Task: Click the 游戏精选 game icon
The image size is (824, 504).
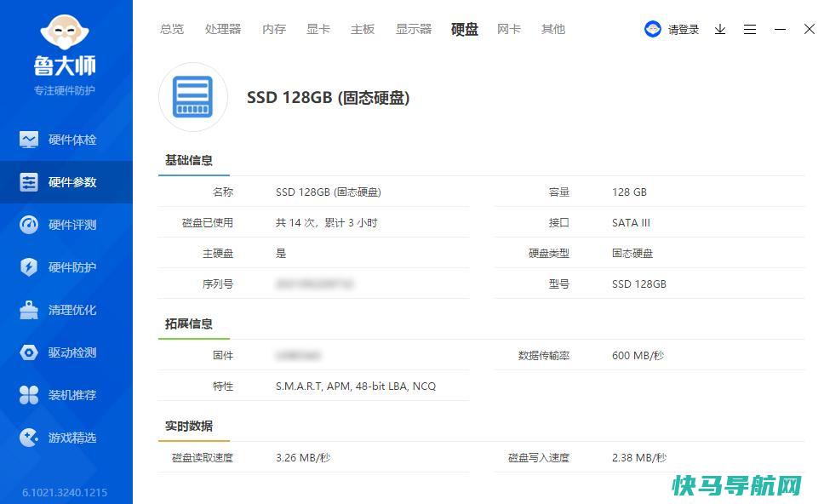Action: click(x=29, y=438)
